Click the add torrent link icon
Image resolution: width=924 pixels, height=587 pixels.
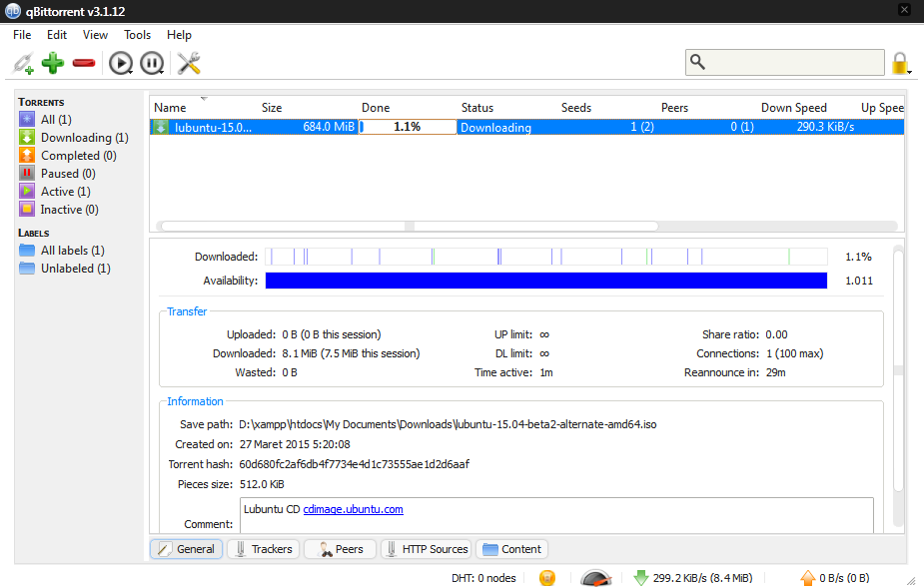[24, 63]
